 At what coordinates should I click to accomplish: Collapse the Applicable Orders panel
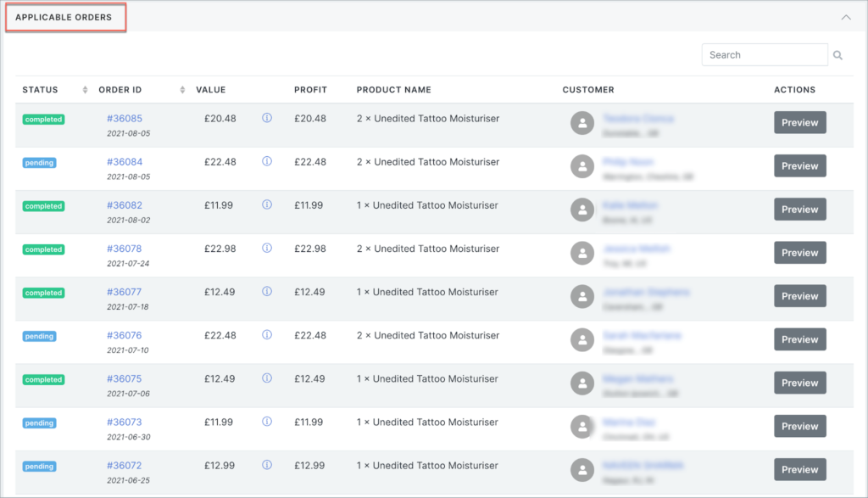[845, 17]
